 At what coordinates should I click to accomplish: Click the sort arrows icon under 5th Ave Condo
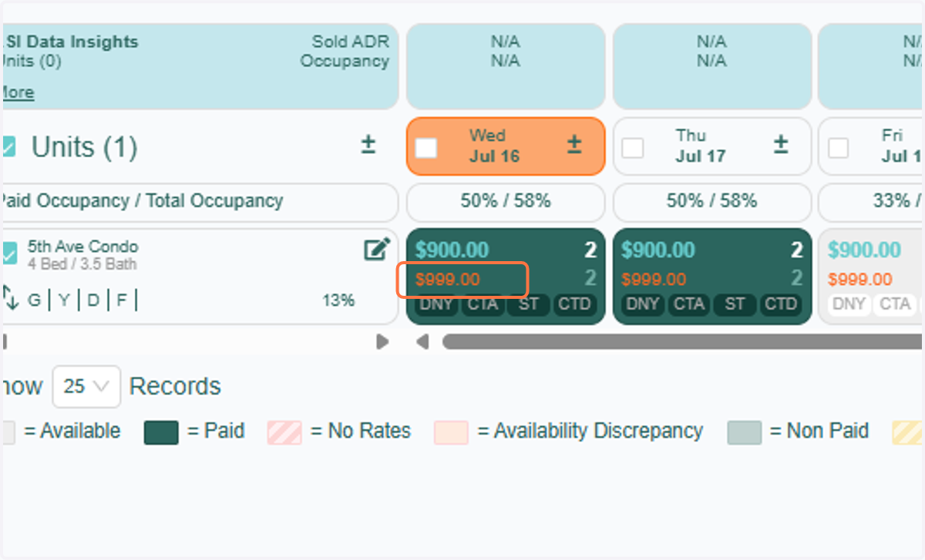coord(9,299)
